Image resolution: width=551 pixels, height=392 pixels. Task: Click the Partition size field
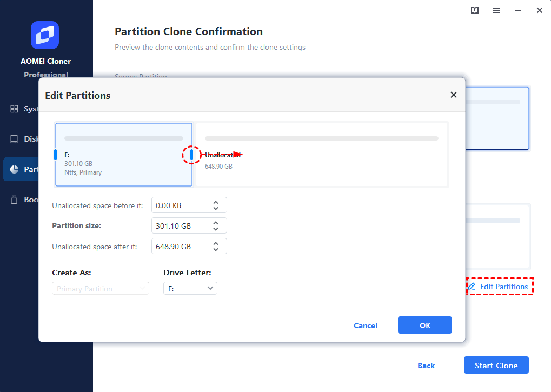189,225
